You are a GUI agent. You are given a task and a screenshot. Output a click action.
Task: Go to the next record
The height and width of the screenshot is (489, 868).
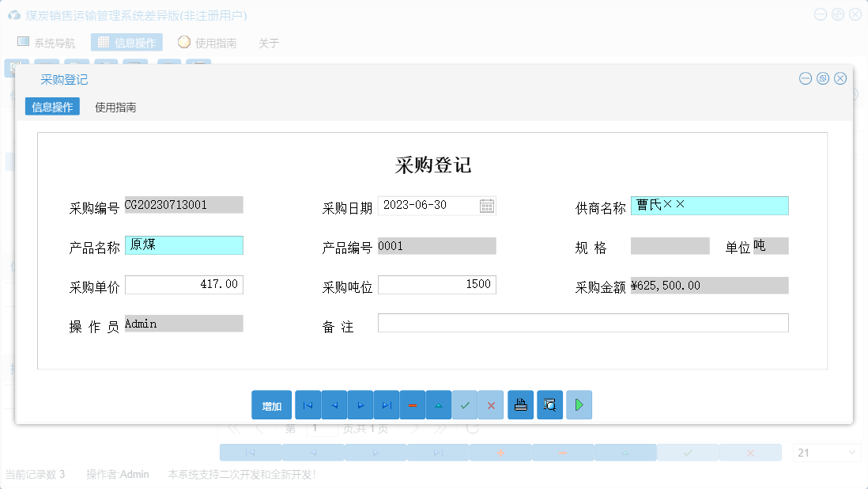[x=360, y=404]
